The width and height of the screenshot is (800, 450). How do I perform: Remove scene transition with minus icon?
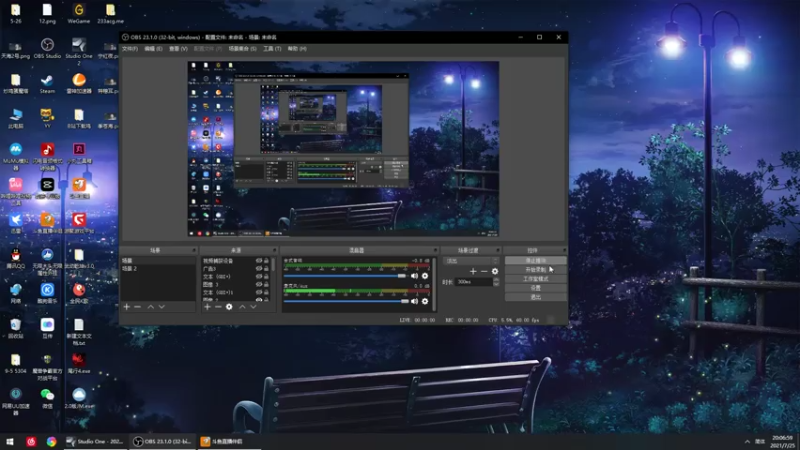click(x=484, y=271)
